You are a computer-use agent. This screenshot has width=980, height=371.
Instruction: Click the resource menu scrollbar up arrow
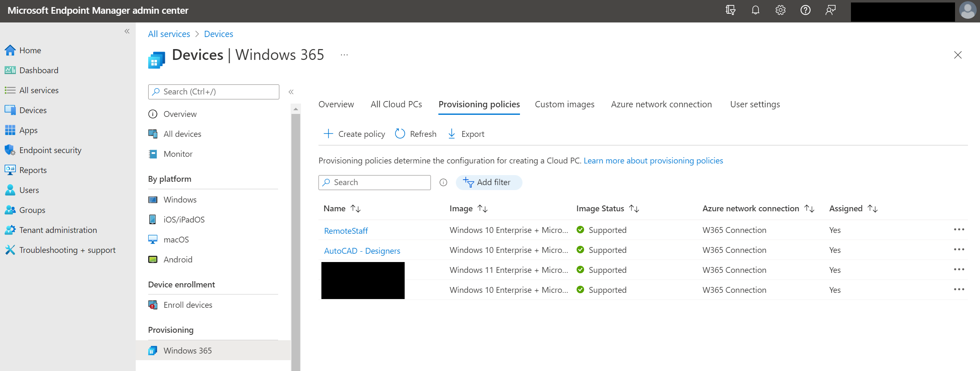click(x=296, y=109)
